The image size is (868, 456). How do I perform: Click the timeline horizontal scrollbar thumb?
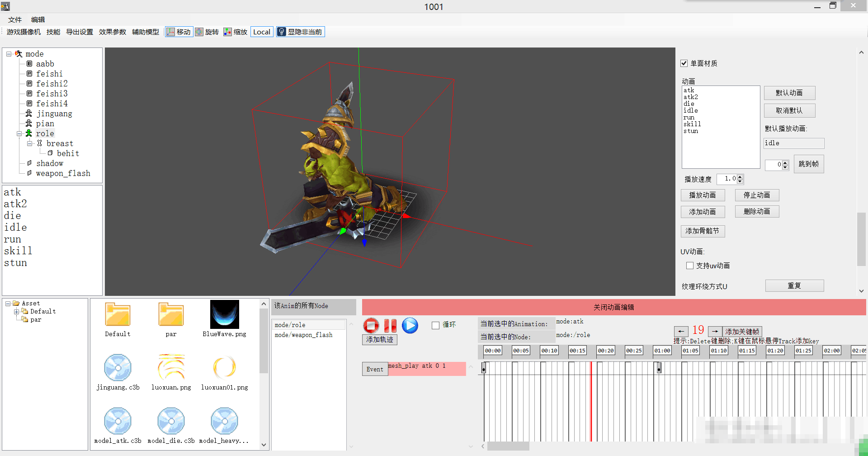508,446
